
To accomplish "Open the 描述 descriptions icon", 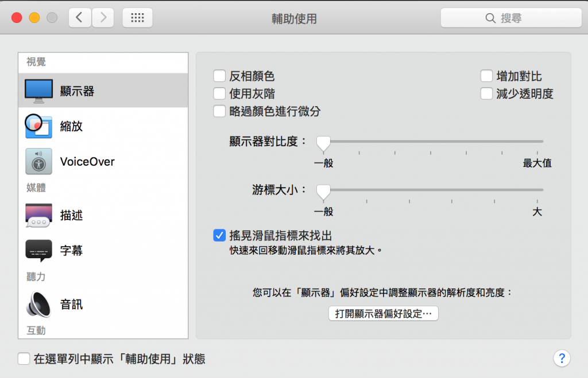I will point(39,216).
